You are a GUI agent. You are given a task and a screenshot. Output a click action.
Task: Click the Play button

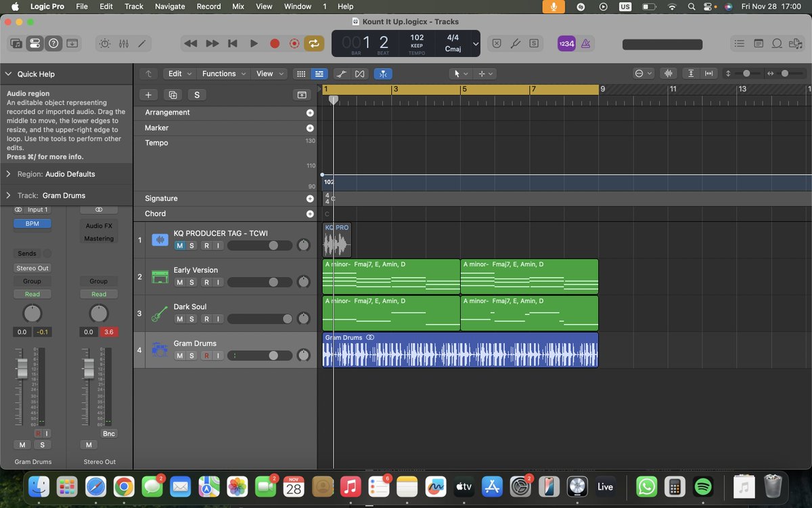point(254,43)
